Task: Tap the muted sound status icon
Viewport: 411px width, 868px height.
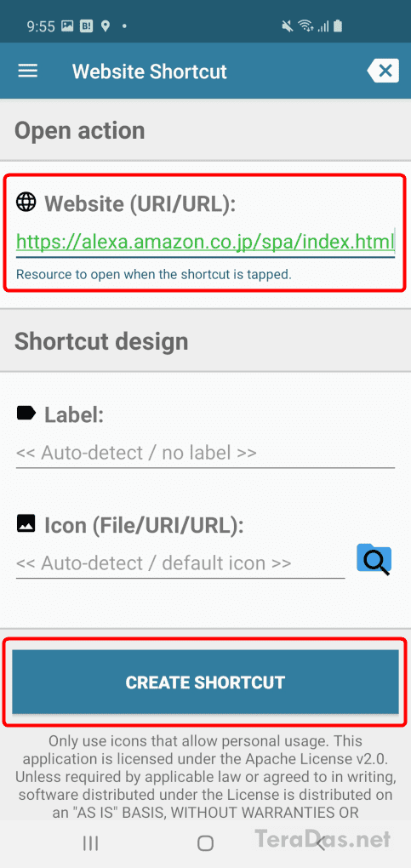Action: coord(288,26)
